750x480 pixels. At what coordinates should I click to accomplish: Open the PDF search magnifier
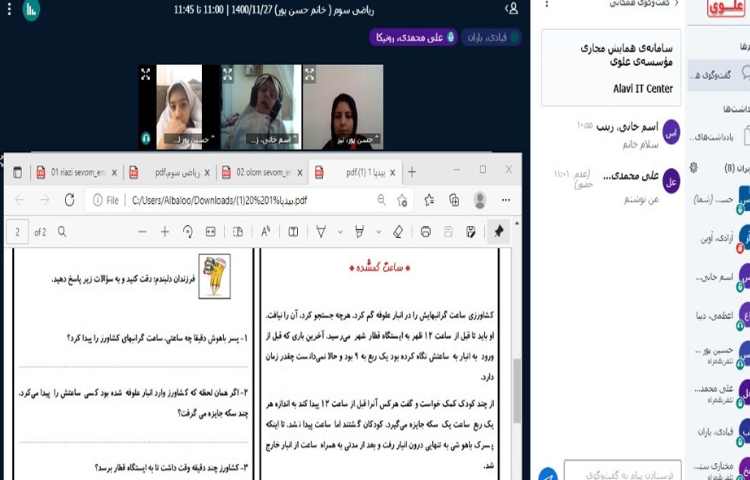61,232
